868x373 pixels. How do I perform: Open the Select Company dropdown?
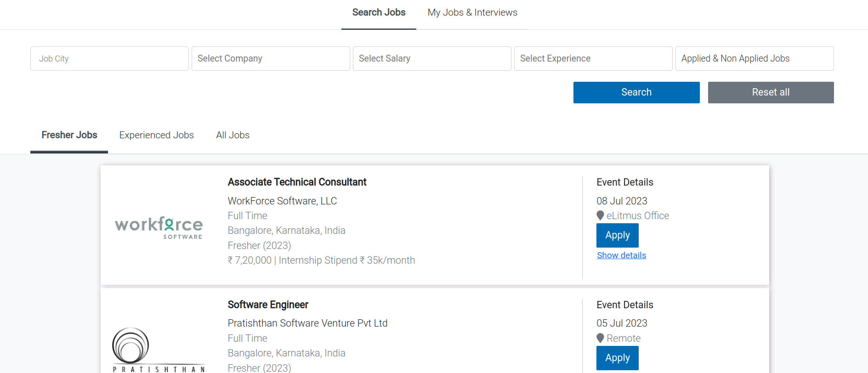(271, 58)
